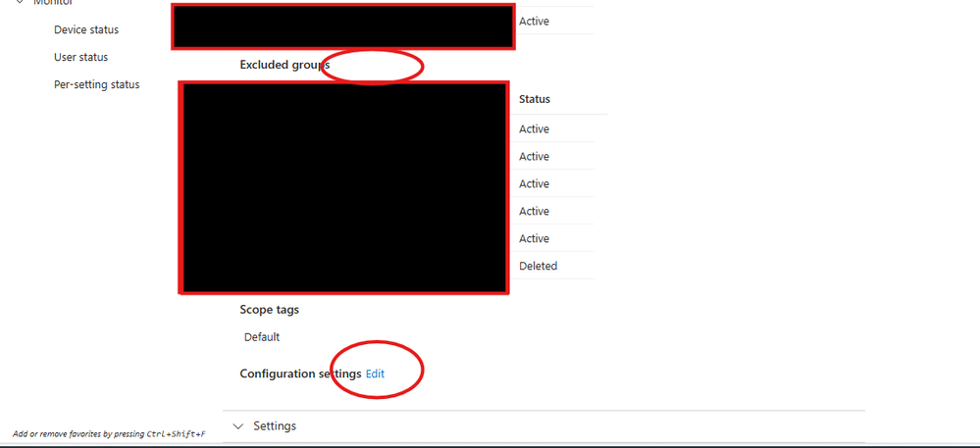Click the Excluded groups heading
Screen dimensions: 980x448
[284, 65]
